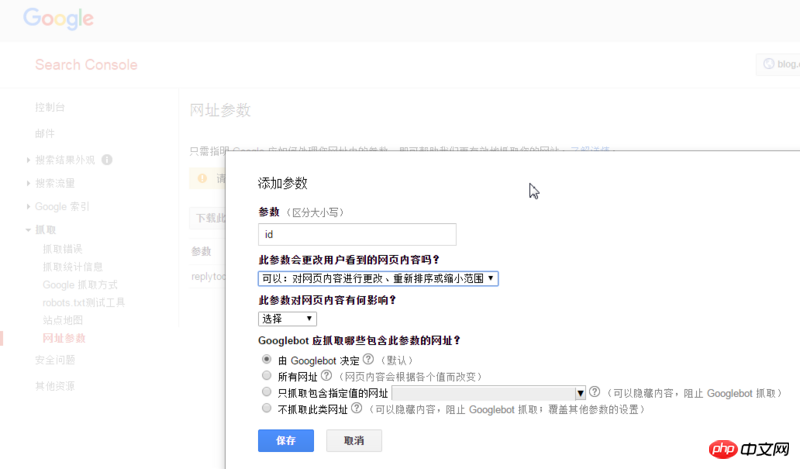This screenshot has height=469, width=800.
Task: Open the 邮件 sidebar item
Action: click(45, 134)
